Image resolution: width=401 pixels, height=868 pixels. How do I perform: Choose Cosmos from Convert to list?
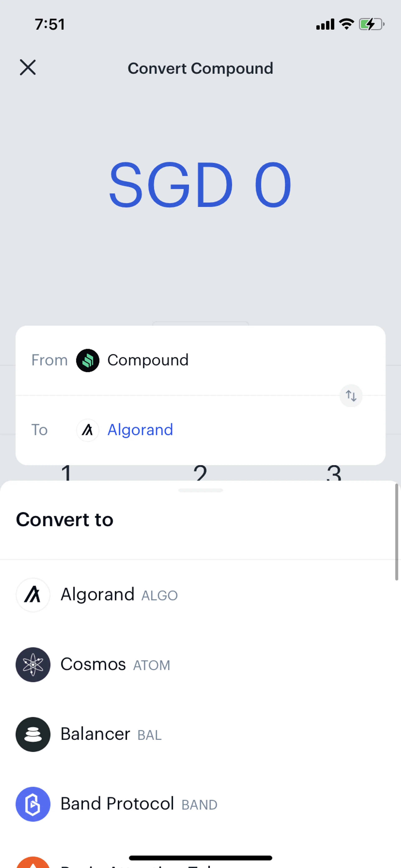(x=93, y=665)
